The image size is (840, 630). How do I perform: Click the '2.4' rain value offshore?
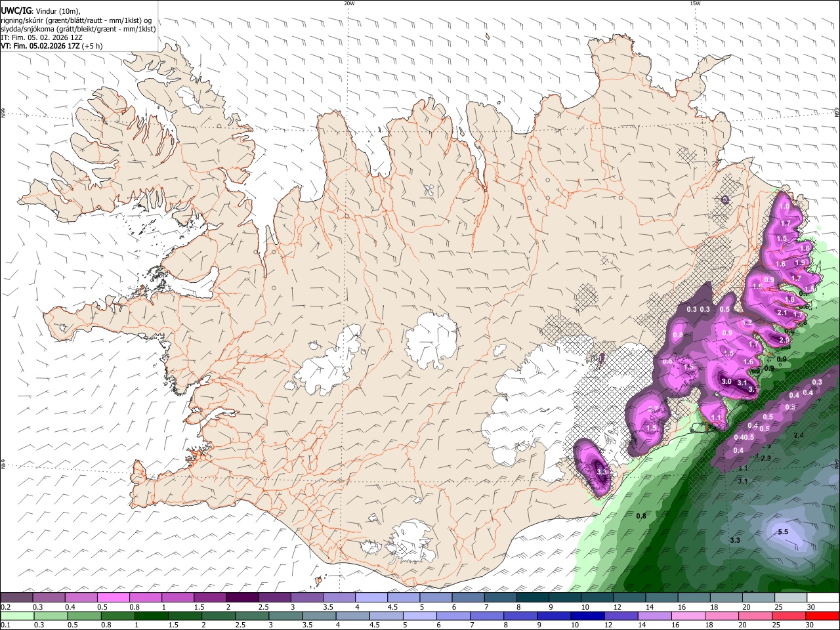click(799, 435)
